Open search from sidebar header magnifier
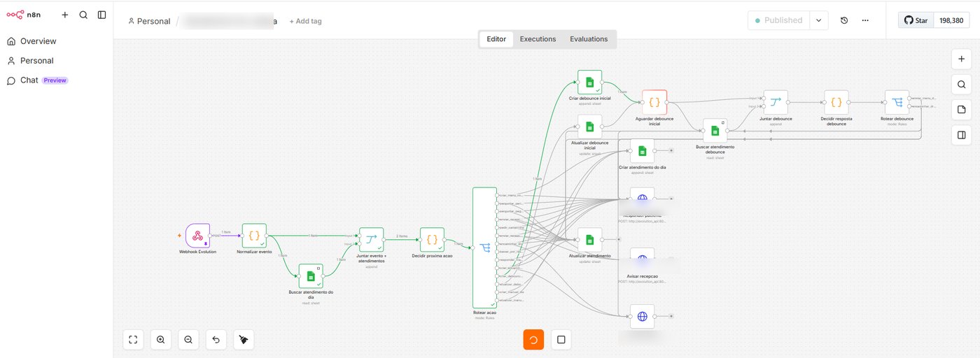This screenshot has width=980, height=358. (83, 15)
